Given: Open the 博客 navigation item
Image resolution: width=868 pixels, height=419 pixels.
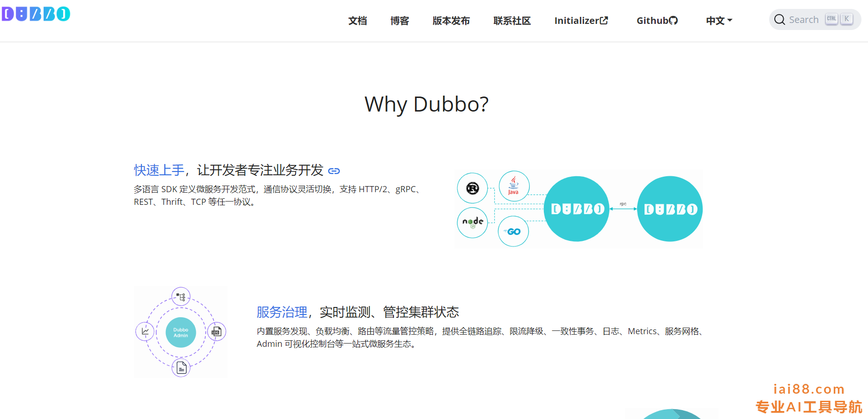Looking at the screenshot, I should [x=400, y=21].
